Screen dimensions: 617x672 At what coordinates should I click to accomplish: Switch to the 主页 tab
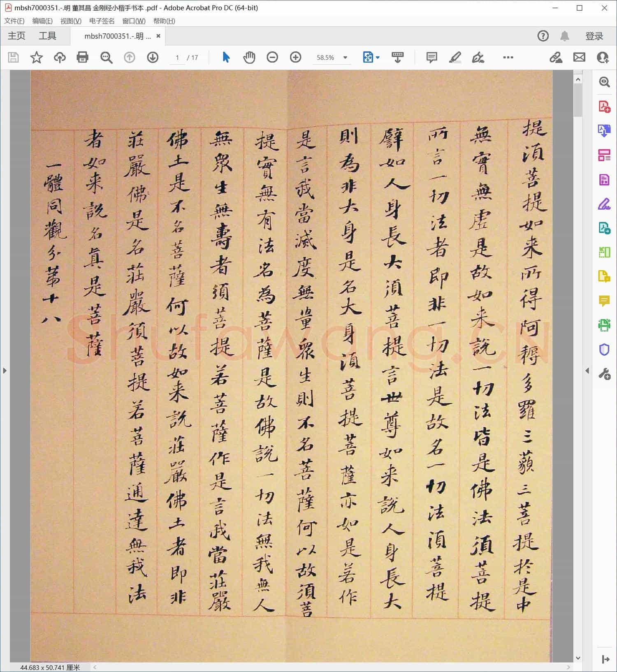coord(16,36)
